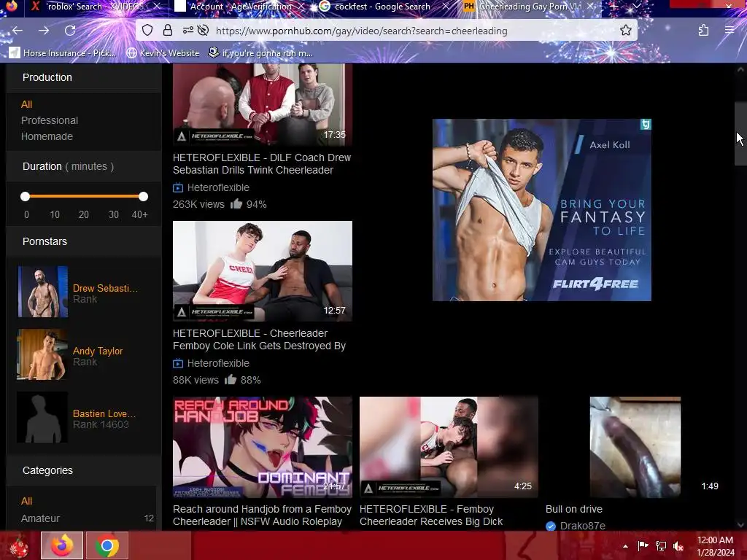Image resolution: width=747 pixels, height=560 pixels.
Task: Click the Andy Taylor sidebar thumbnail
Action: [42, 354]
